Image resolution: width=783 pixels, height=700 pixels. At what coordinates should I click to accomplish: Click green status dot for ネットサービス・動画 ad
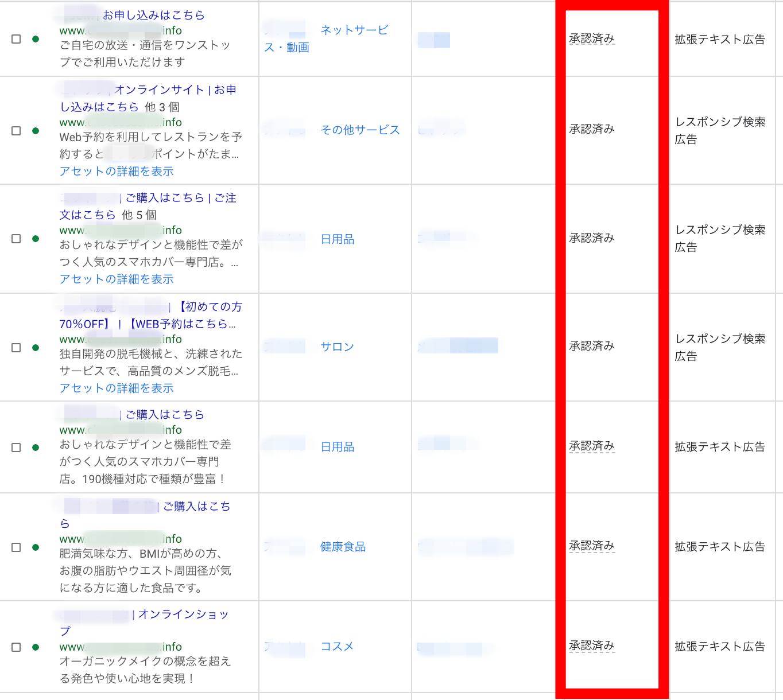[36, 39]
